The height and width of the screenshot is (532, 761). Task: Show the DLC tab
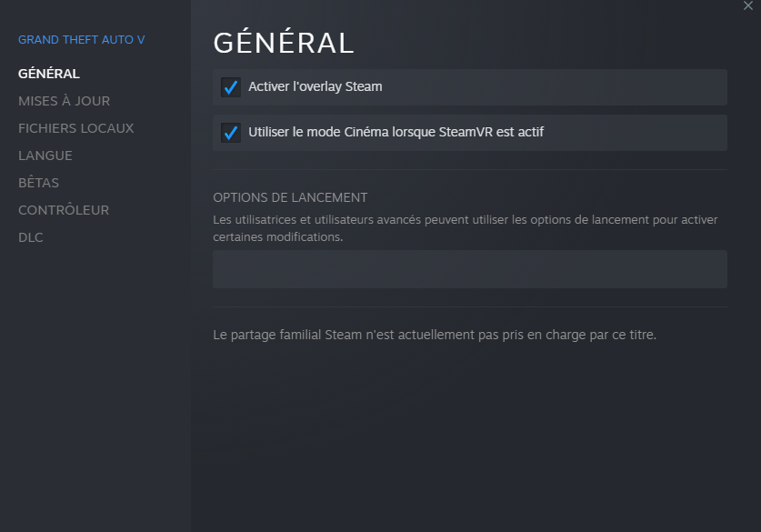[x=31, y=237]
